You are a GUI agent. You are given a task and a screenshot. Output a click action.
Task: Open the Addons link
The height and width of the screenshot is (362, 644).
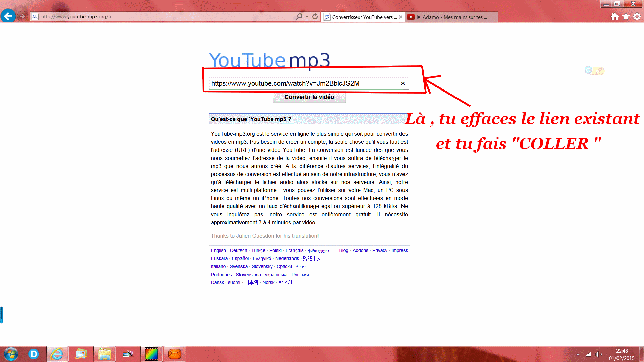[360, 250]
